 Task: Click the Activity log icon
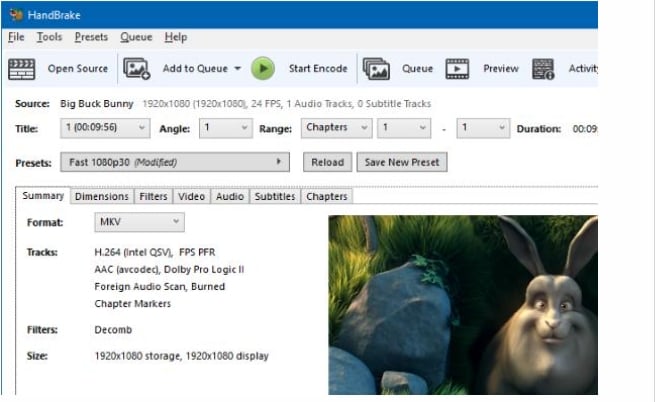[x=543, y=69]
